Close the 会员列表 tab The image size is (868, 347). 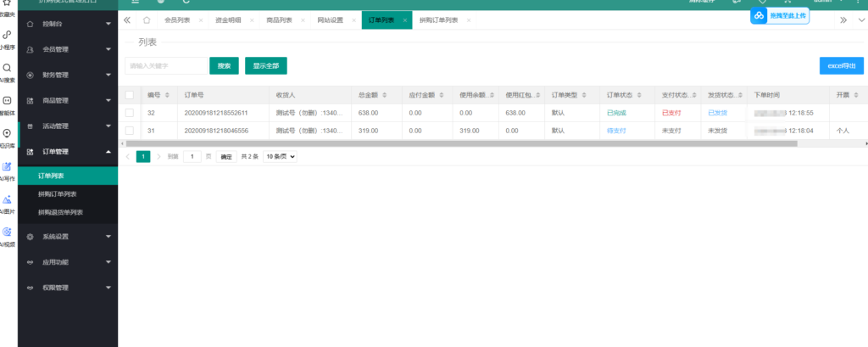coord(200,20)
